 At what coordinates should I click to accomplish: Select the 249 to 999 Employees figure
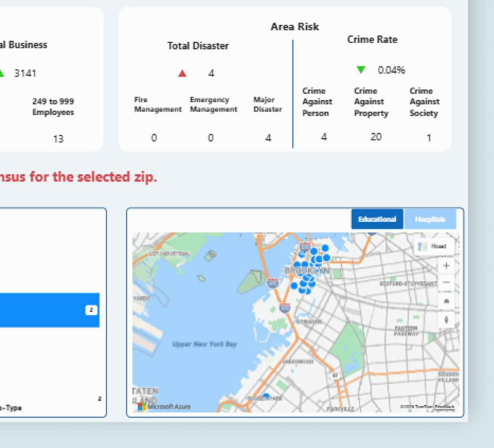[x=58, y=139]
